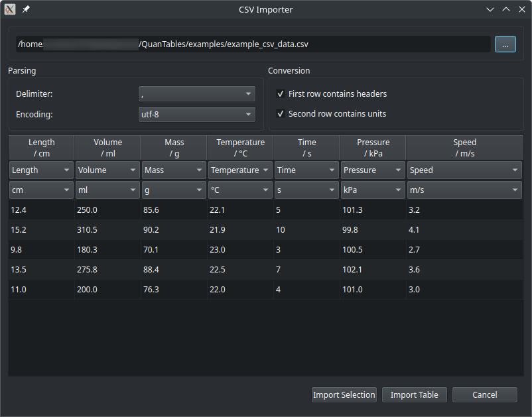Screen dimensions: 532x417
Task: Disable 'First row contains headers'
Action: click(x=281, y=93)
